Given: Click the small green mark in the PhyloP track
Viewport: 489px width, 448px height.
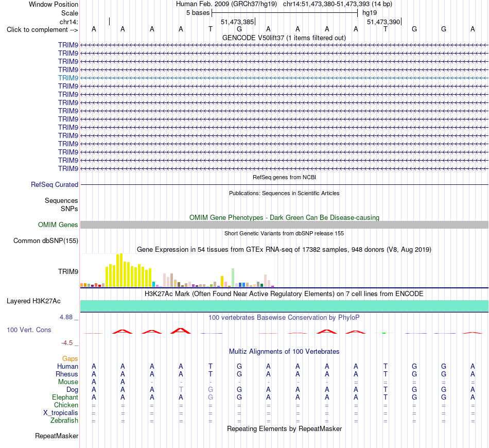Looking at the screenshot, I should click(x=384, y=333).
